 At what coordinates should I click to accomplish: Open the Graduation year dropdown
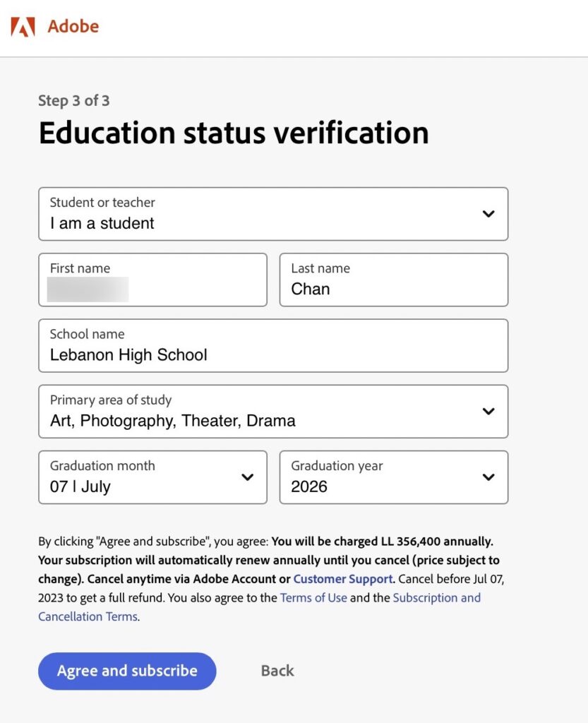coord(394,477)
